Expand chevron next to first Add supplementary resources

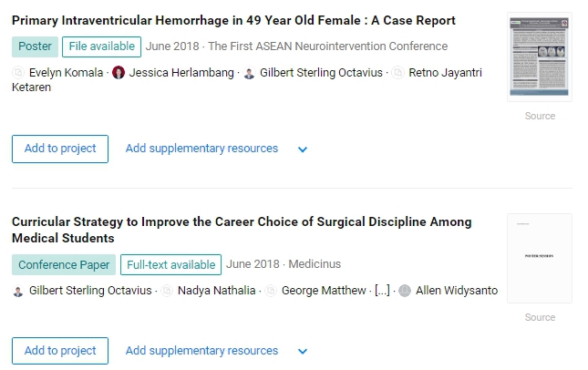303,149
